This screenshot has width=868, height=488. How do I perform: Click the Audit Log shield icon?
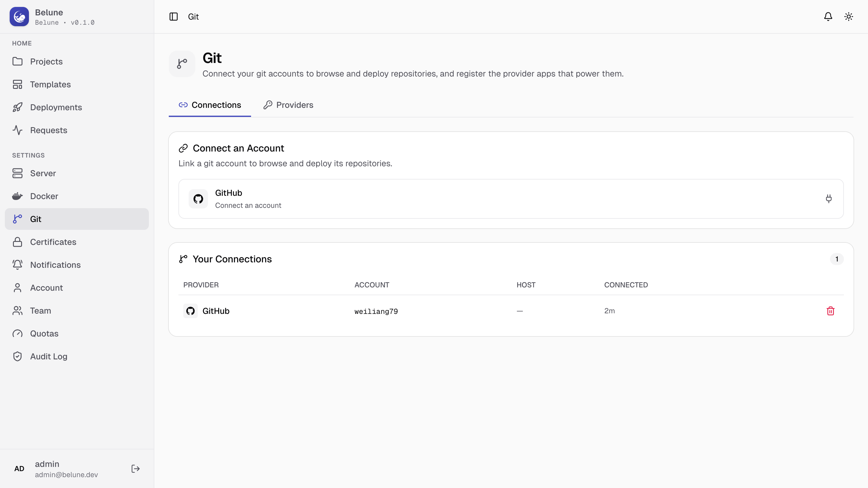point(17,356)
